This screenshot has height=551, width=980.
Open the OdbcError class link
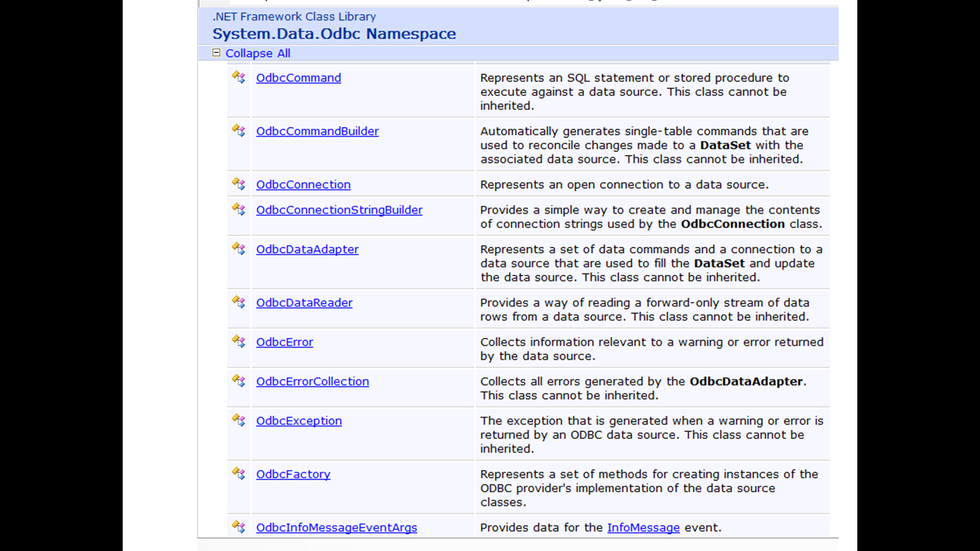pos(285,342)
